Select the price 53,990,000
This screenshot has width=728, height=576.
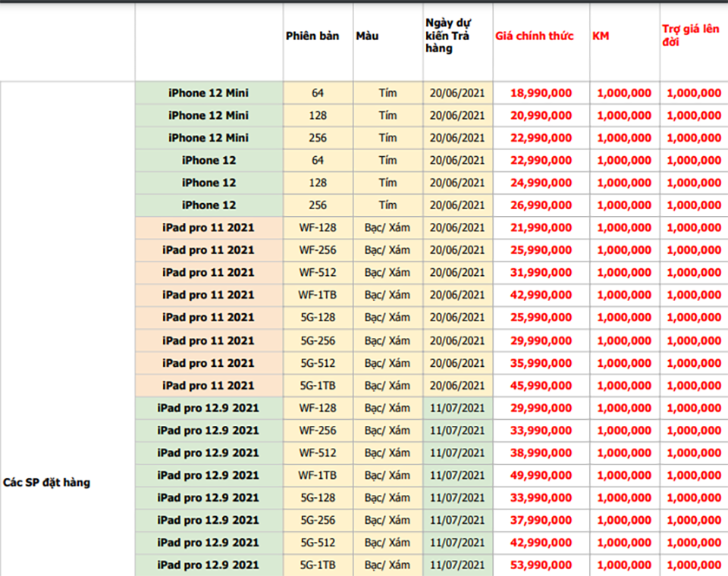point(541,565)
